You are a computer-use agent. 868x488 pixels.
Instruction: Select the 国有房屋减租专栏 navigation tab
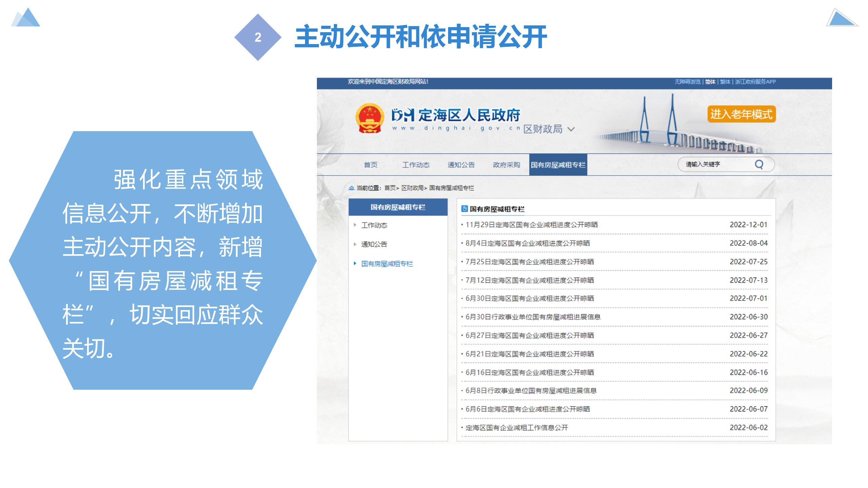click(558, 165)
